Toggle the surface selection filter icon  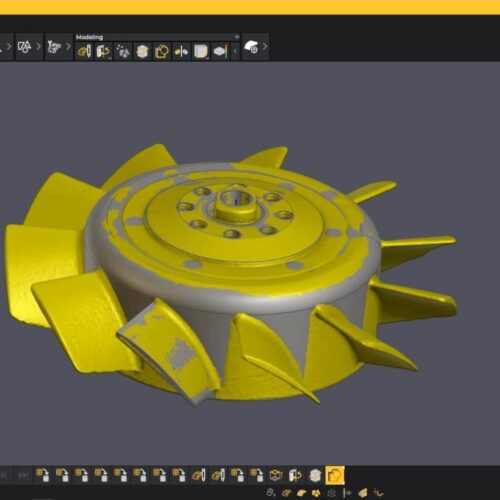pyautogui.click(x=301, y=492)
